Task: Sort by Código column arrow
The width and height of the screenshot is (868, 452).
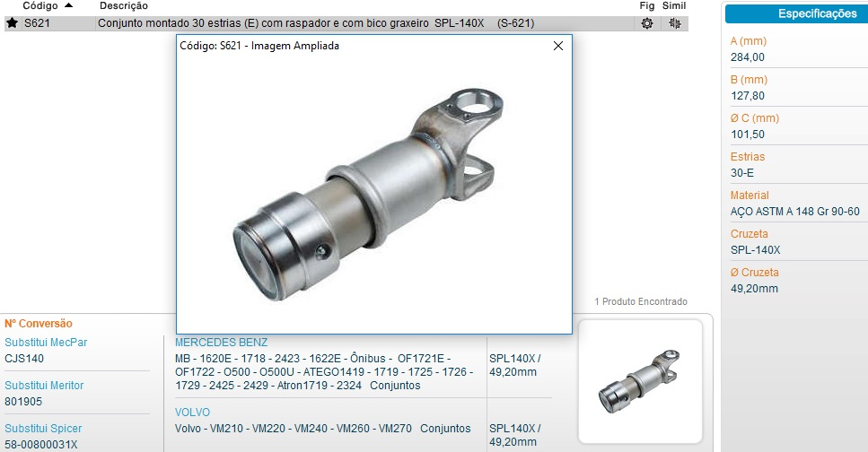Action: click(x=69, y=5)
